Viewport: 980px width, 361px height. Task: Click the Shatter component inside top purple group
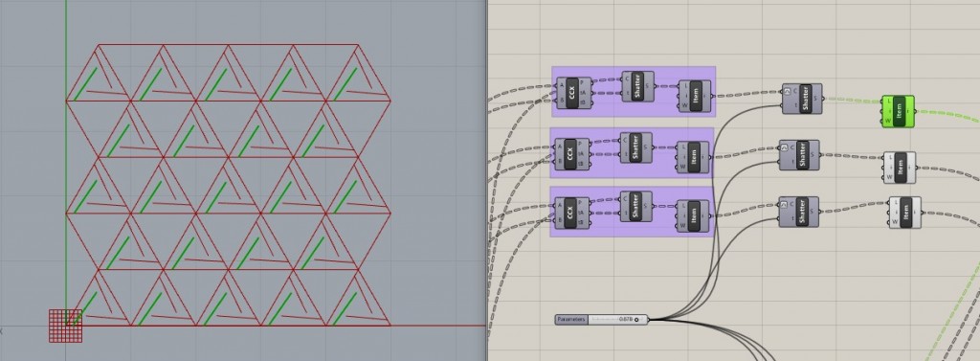638,86
